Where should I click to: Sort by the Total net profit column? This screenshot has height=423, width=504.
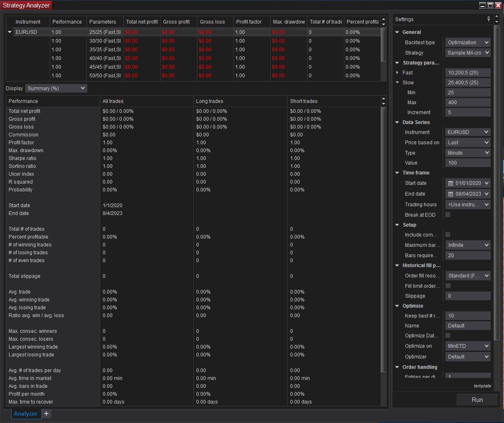[x=142, y=22]
